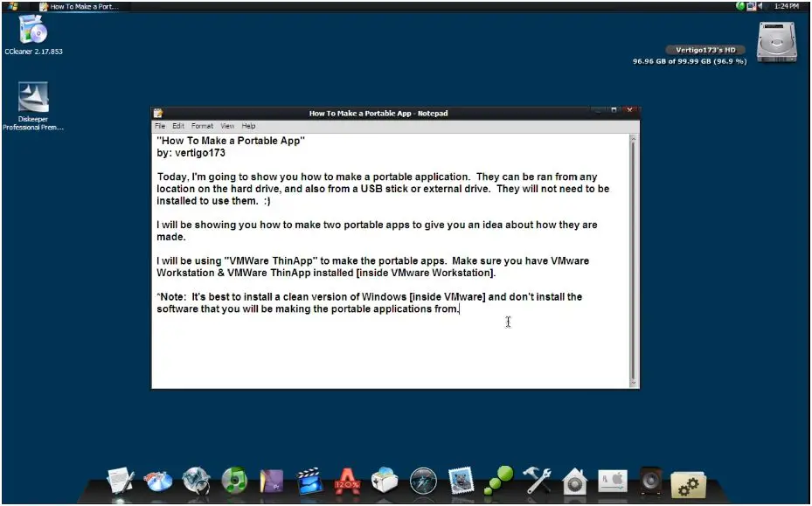Launch the postage stamp mail dock icon
Screen dimensions: 812x506
461,481
